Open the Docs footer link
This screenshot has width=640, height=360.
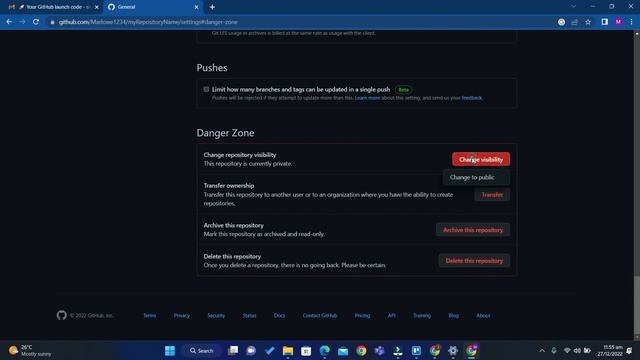[279, 316]
